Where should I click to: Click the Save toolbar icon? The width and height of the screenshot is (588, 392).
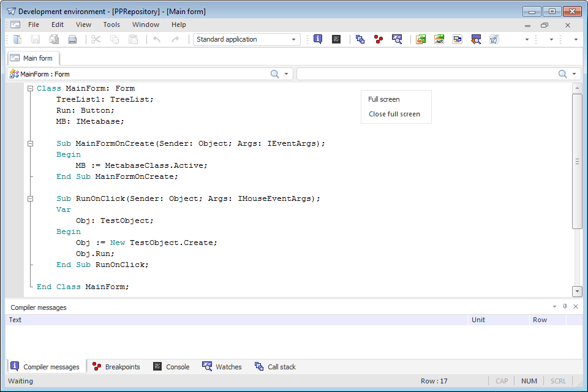36,39
